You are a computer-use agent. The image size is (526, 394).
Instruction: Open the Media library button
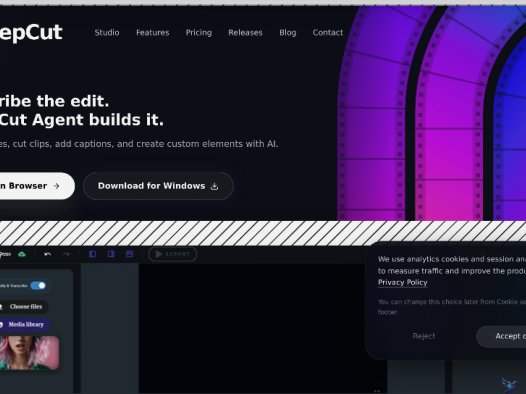pyautogui.click(x=24, y=325)
